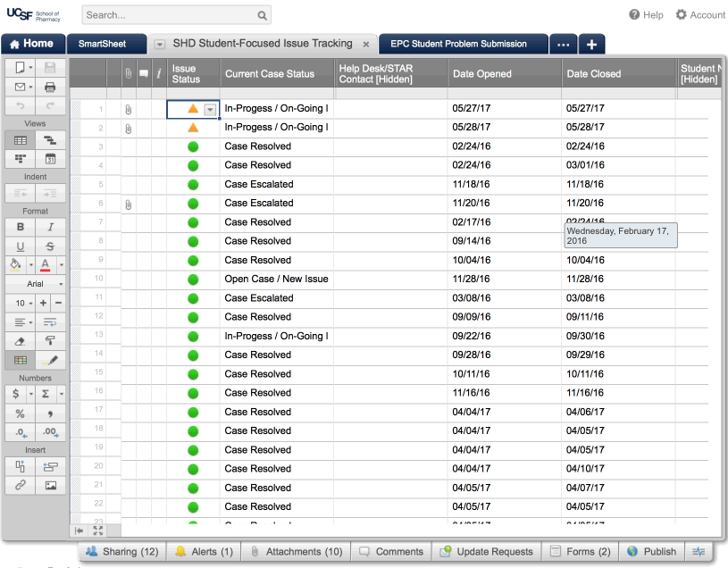Click the format painter tool
This screenshot has width=728, height=568.
(x=50, y=341)
